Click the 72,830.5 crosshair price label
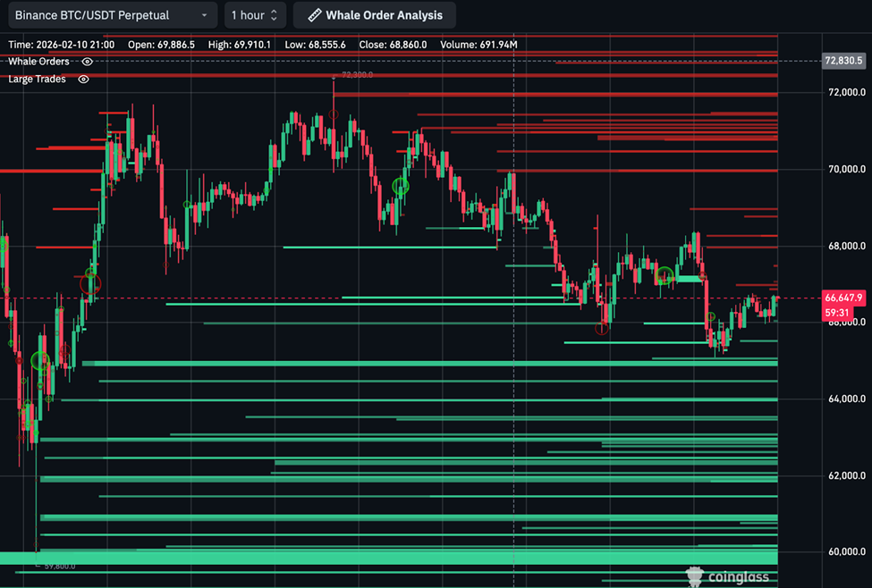 843,61
